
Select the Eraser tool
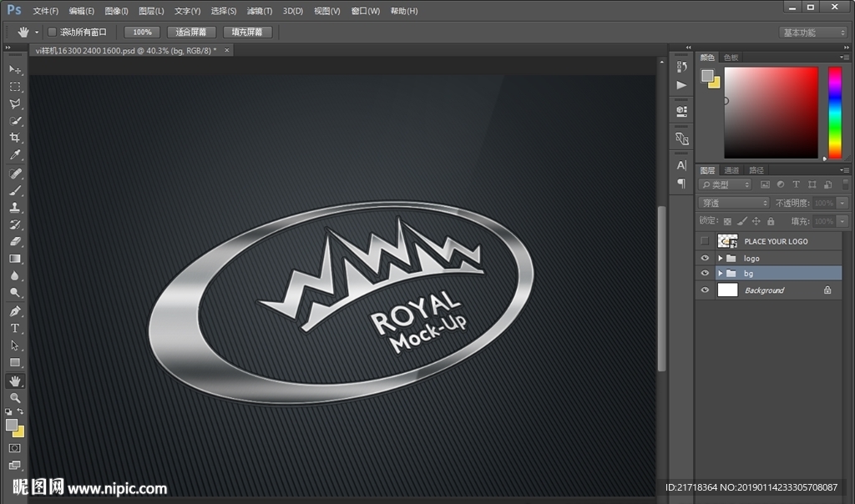15,241
